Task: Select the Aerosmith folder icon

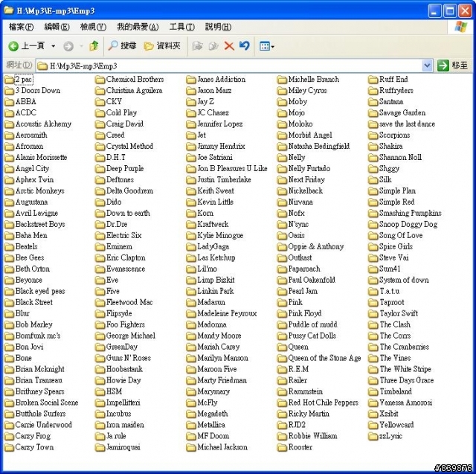Action: coord(9,135)
